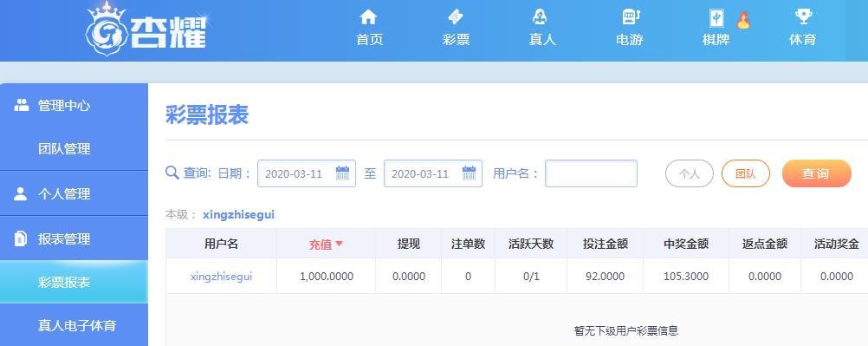Focus the 用户名 input field
868x346 pixels.
pos(591,173)
